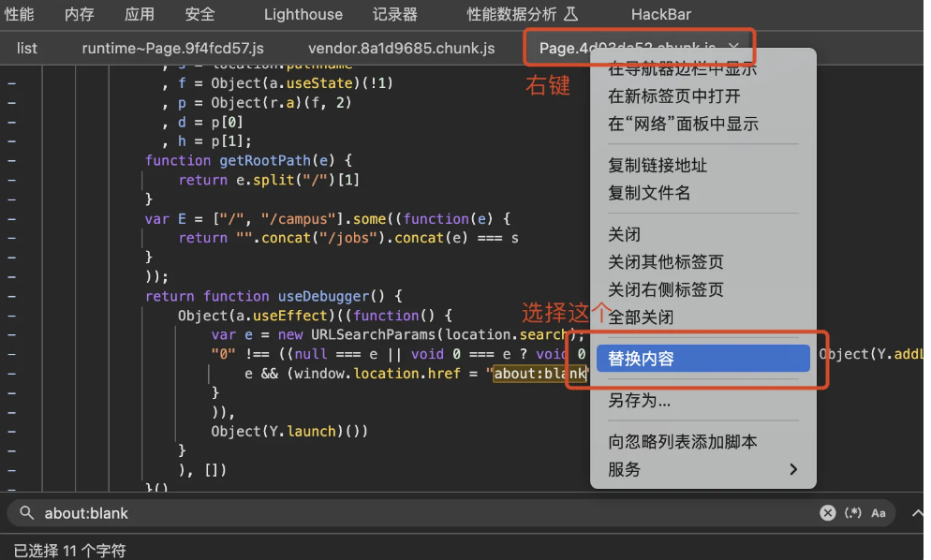This screenshot has height=560, width=931.
Task: Switch to the Lighthouse panel tab
Action: [303, 15]
